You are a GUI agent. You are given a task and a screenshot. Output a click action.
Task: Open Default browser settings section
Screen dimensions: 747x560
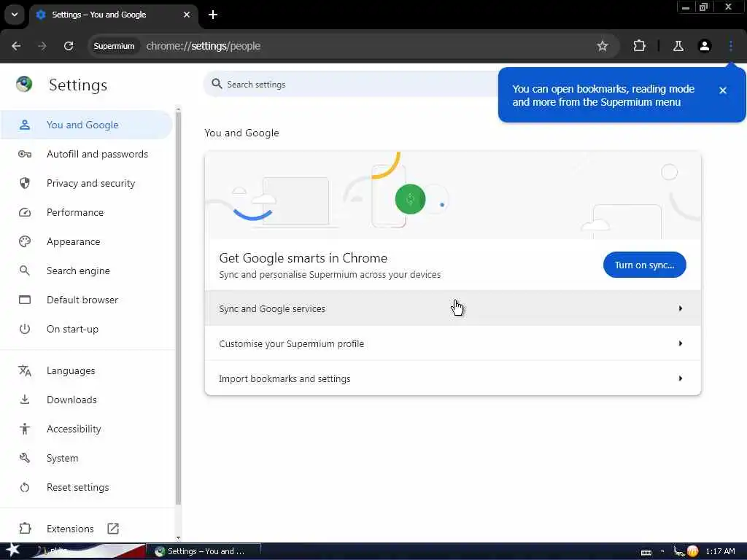coord(87,300)
